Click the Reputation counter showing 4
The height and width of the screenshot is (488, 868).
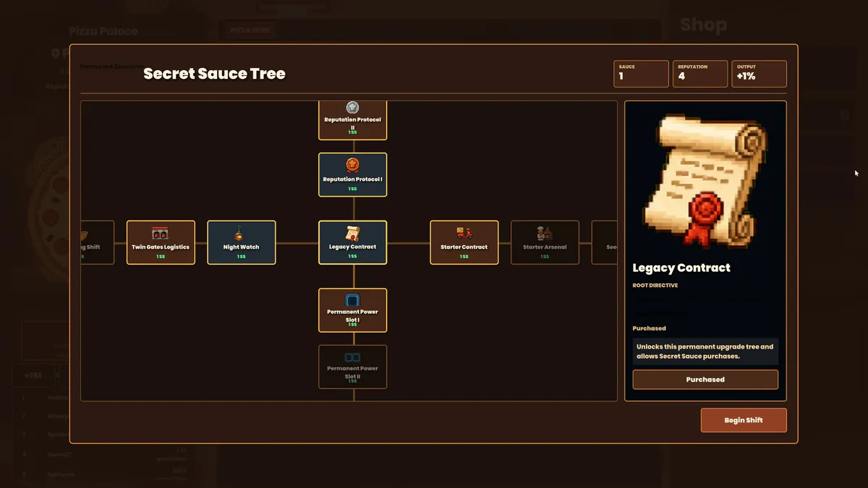pyautogui.click(x=700, y=74)
